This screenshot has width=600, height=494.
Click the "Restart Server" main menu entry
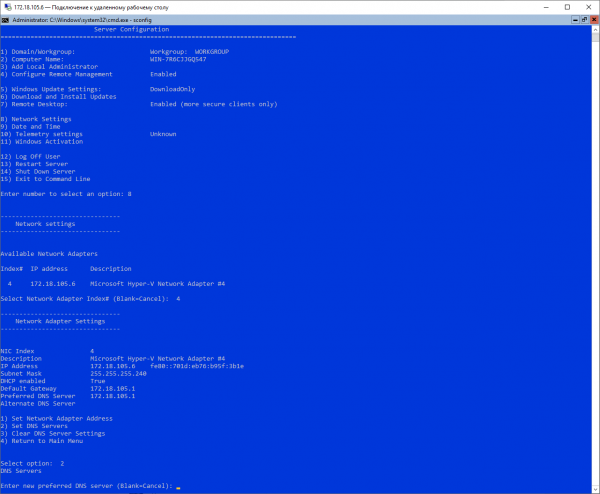pyautogui.click(x=37, y=163)
